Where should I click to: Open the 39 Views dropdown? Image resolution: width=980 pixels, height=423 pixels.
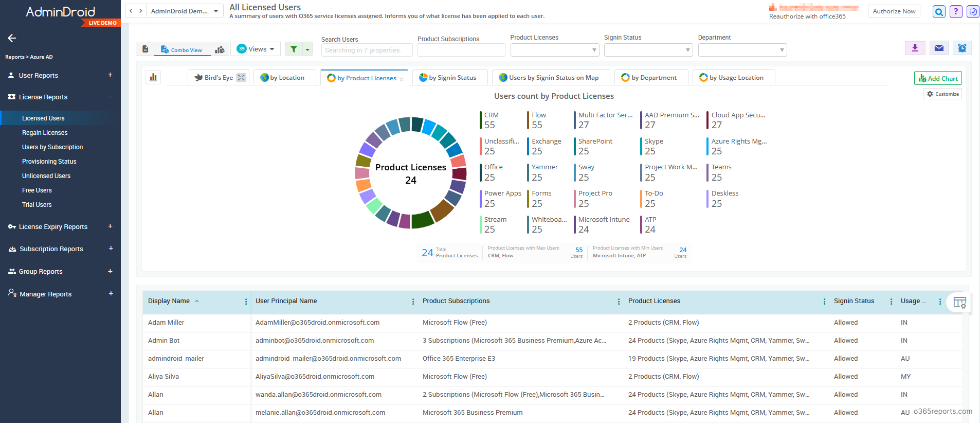(x=256, y=49)
